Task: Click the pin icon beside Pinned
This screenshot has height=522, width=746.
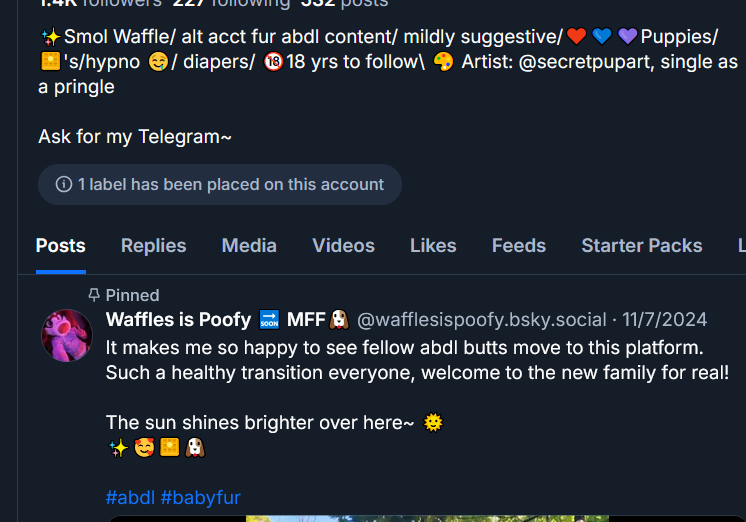Action: point(94,295)
